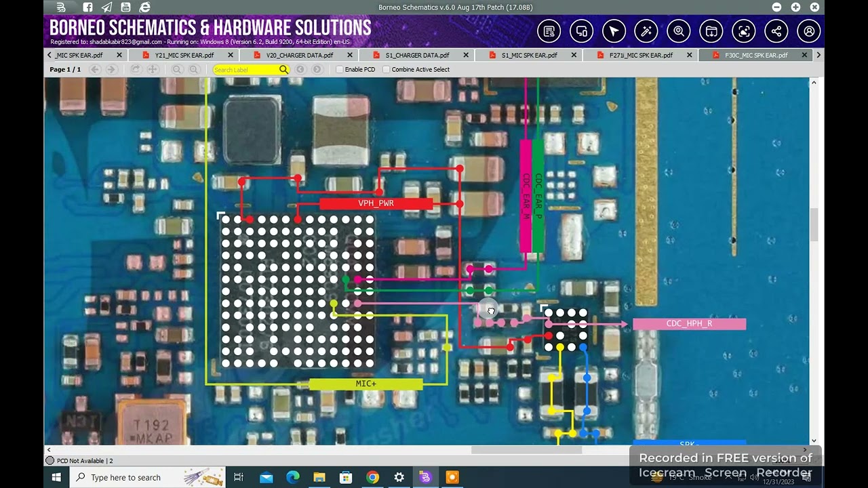Image resolution: width=868 pixels, height=488 pixels.
Task: Select the cursor pointer round tool icon
Action: coord(614,31)
